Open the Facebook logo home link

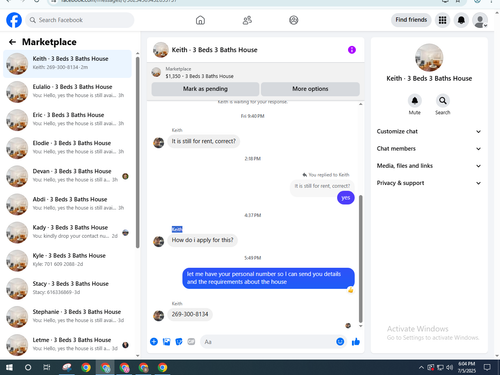tap(14, 20)
